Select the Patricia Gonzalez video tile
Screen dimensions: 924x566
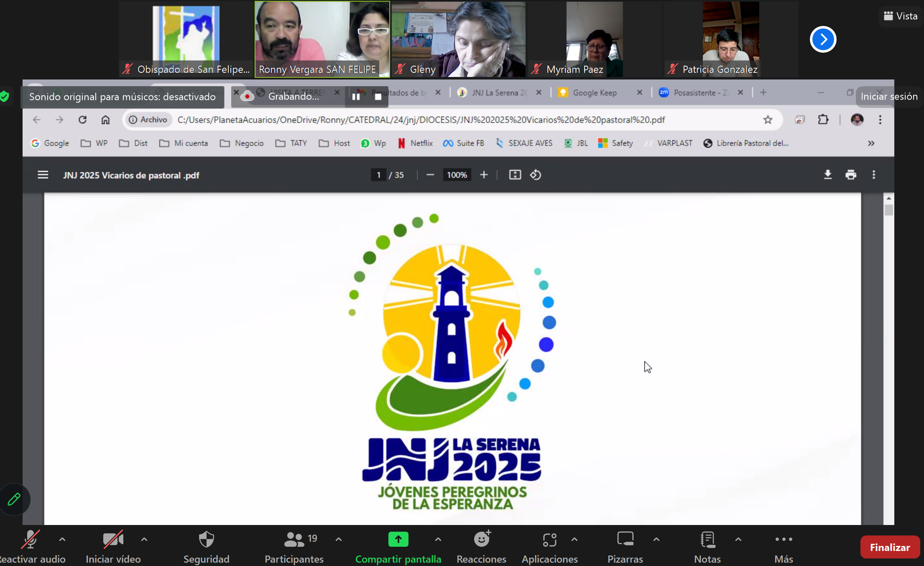click(731, 39)
